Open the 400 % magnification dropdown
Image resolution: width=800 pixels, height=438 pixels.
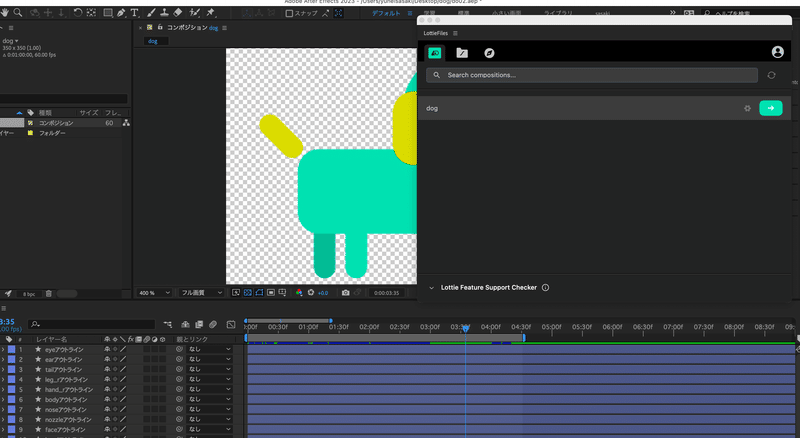(x=155, y=293)
